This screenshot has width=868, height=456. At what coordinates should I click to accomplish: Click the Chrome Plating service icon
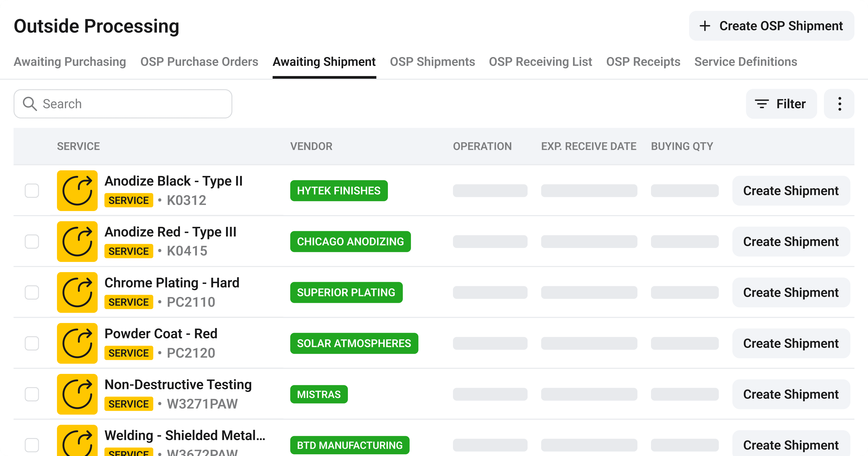click(x=77, y=292)
